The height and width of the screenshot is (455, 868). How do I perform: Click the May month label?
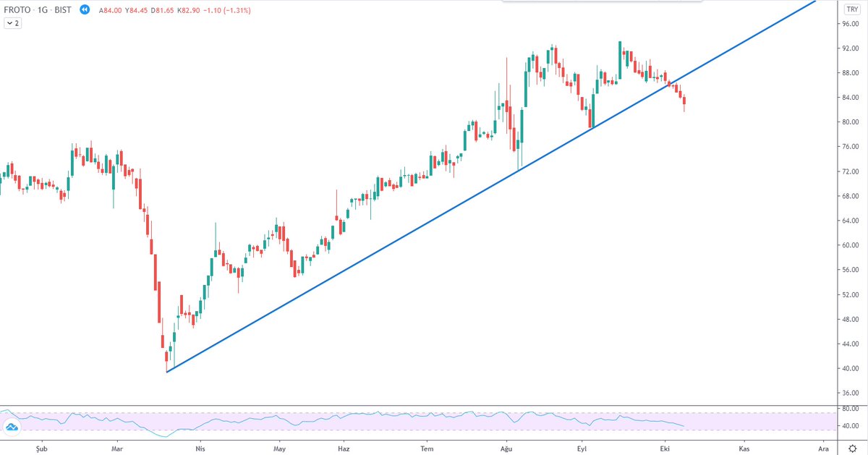(279, 448)
